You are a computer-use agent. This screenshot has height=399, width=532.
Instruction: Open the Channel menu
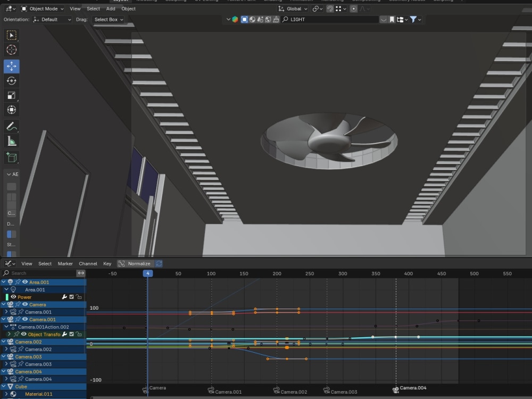pos(88,264)
